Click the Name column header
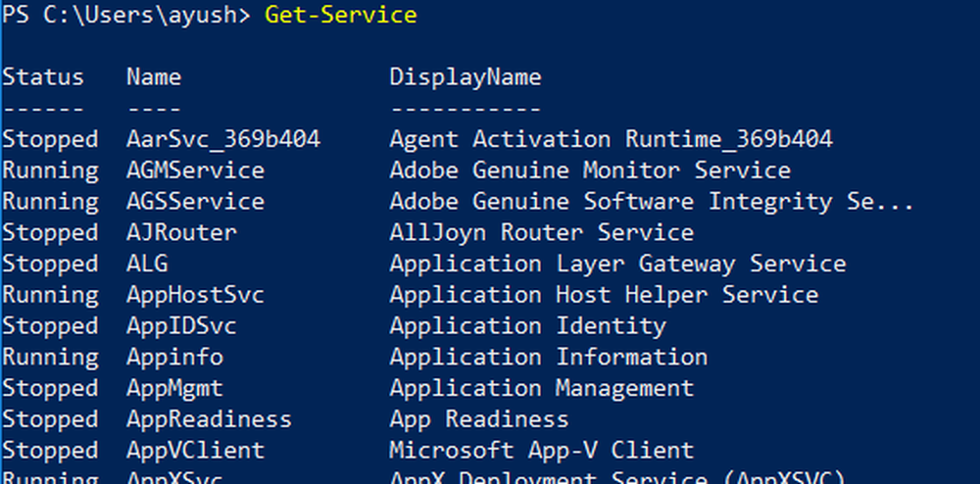The image size is (980, 484). coord(154,76)
